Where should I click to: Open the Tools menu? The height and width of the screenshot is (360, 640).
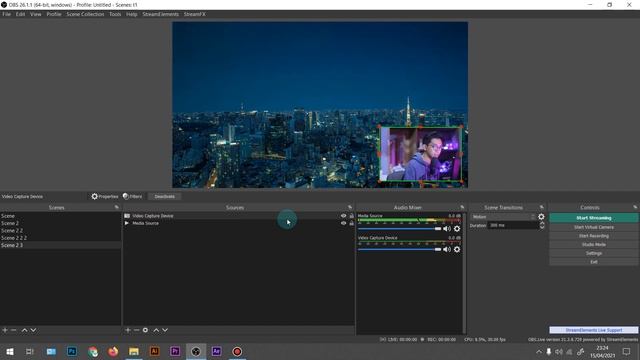click(x=115, y=14)
